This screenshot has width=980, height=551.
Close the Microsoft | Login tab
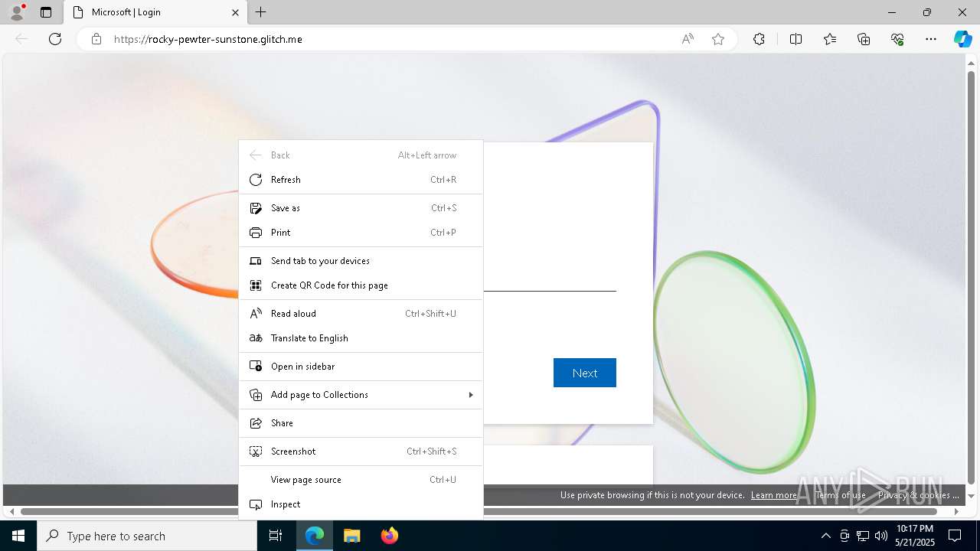coord(236,12)
